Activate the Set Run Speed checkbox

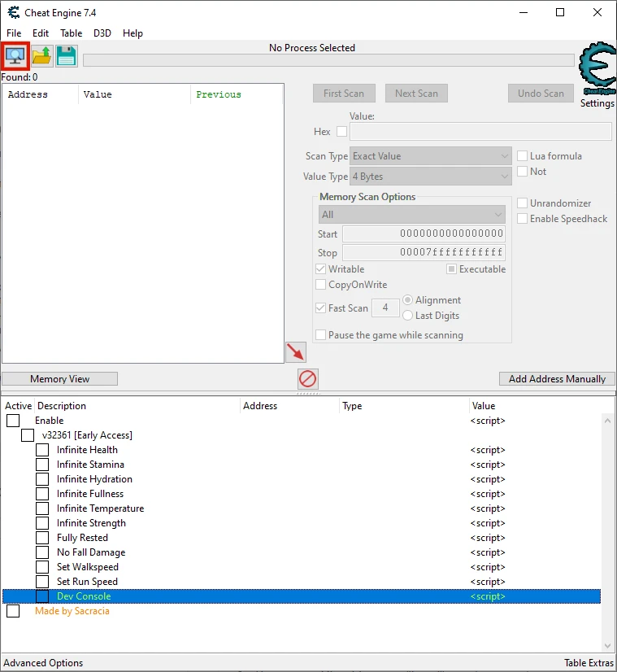(42, 582)
